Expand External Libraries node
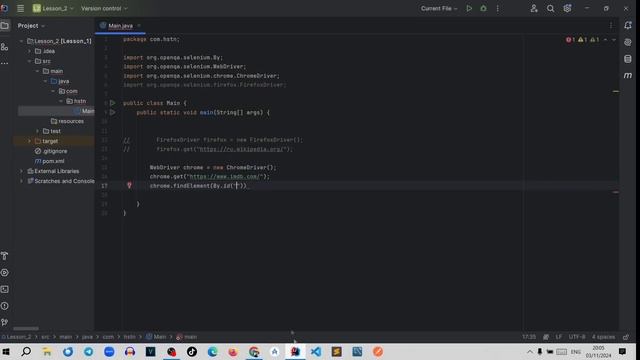Screen dimensions: 640x360 point(21,171)
